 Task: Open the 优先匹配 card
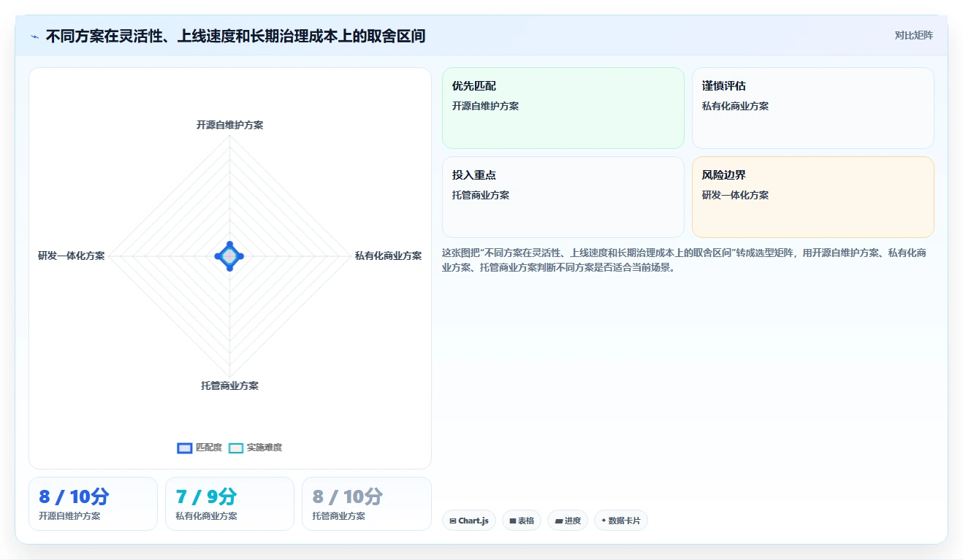click(563, 108)
